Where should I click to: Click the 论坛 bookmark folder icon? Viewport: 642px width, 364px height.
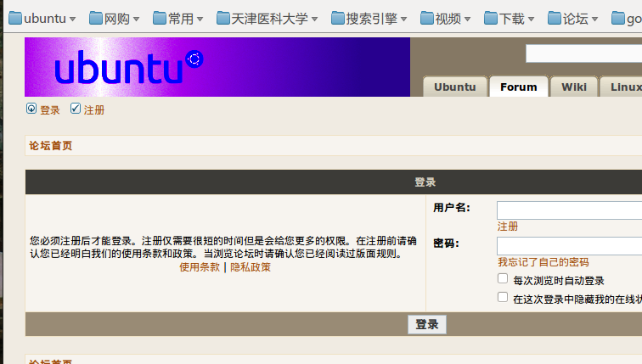(555, 19)
